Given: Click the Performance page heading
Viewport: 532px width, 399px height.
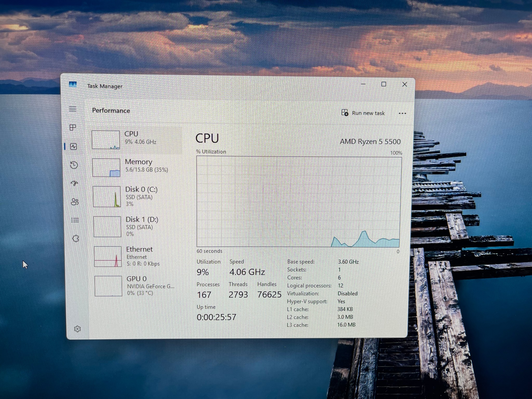Looking at the screenshot, I should point(111,110).
